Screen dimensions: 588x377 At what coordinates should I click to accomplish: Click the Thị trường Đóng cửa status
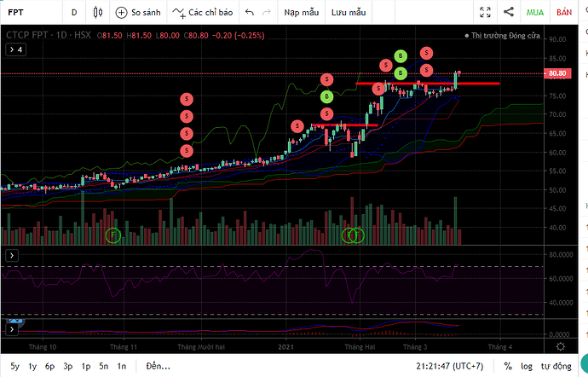pyautogui.click(x=502, y=36)
